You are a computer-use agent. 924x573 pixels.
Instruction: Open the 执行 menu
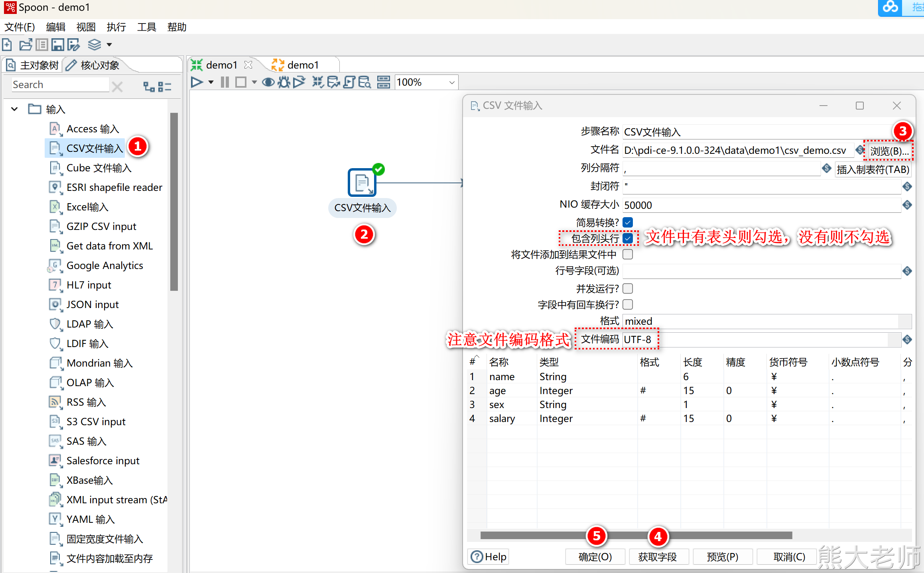point(116,27)
